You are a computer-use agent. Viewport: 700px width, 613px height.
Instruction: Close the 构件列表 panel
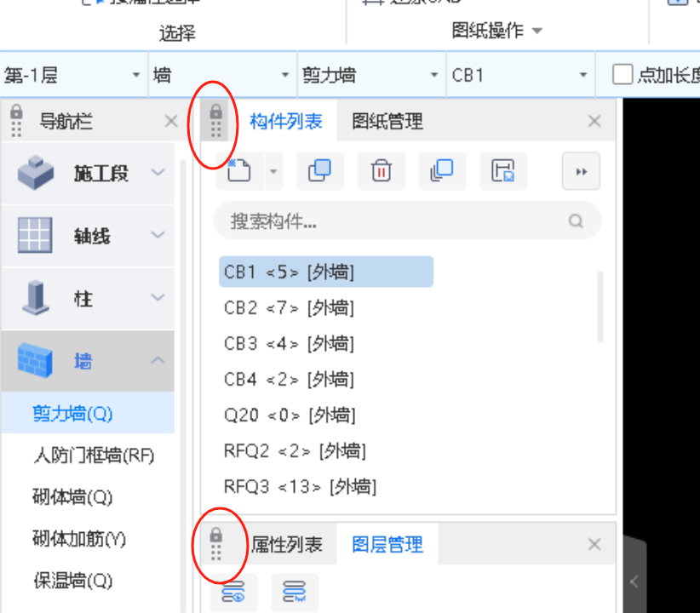pyautogui.click(x=594, y=121)
